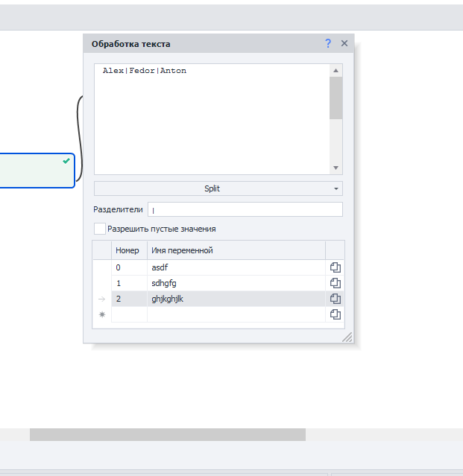Select the 'sdhgfg' variable name cell

click(235, 283)
